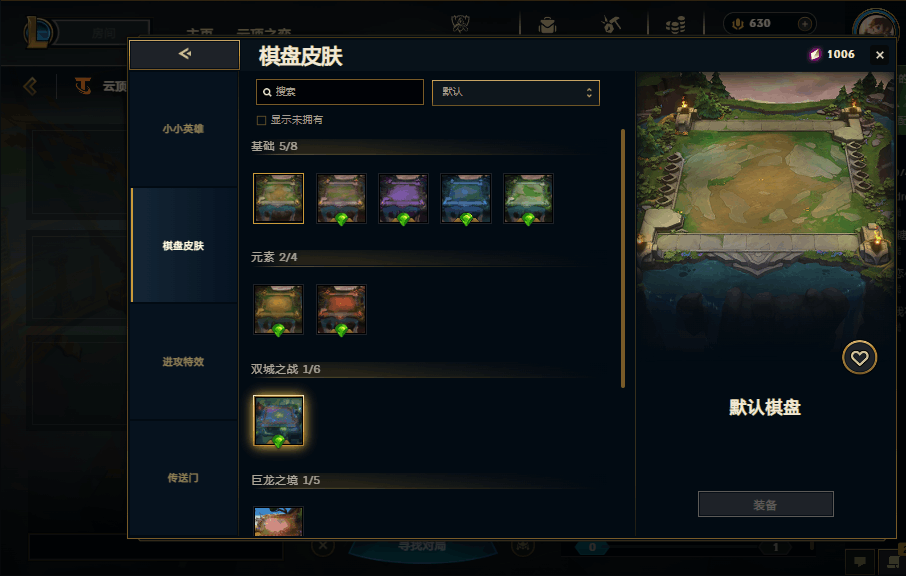Screen dimensions: 906x576
Task: Open the inventory backpack icon in top bar
Action: coord(547,25)
